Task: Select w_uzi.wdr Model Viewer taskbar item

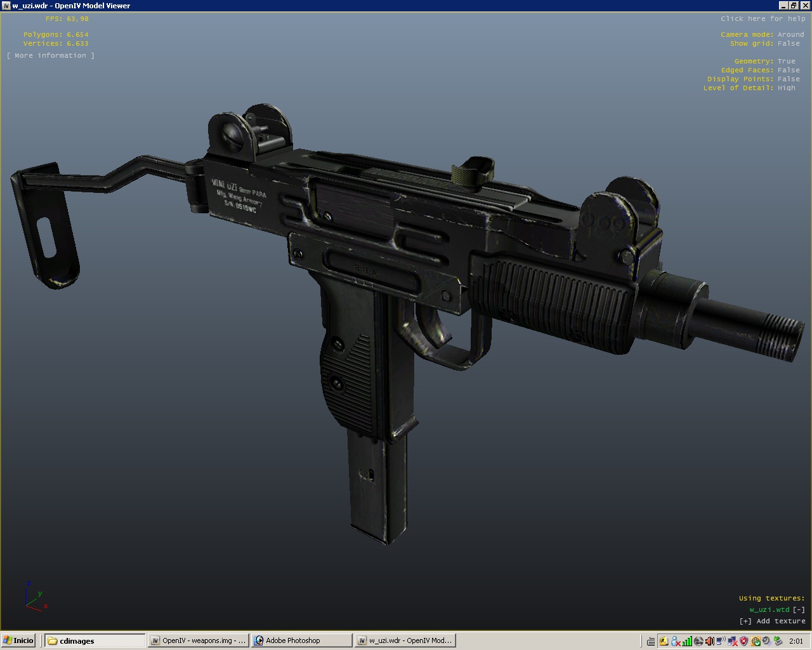Action: click(x=405, y=640)
